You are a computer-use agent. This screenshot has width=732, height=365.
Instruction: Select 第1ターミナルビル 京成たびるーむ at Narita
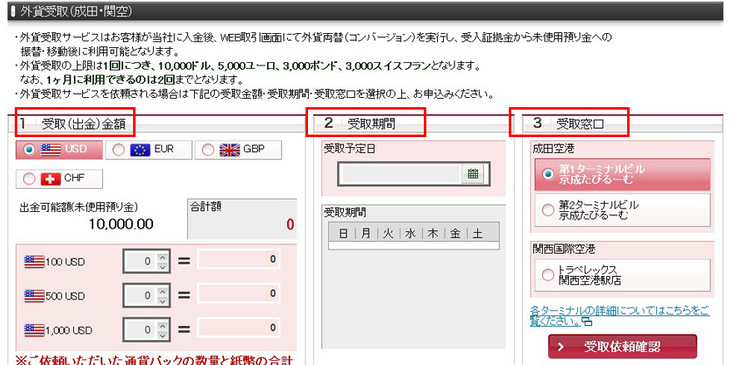click(x=622, y=174)
